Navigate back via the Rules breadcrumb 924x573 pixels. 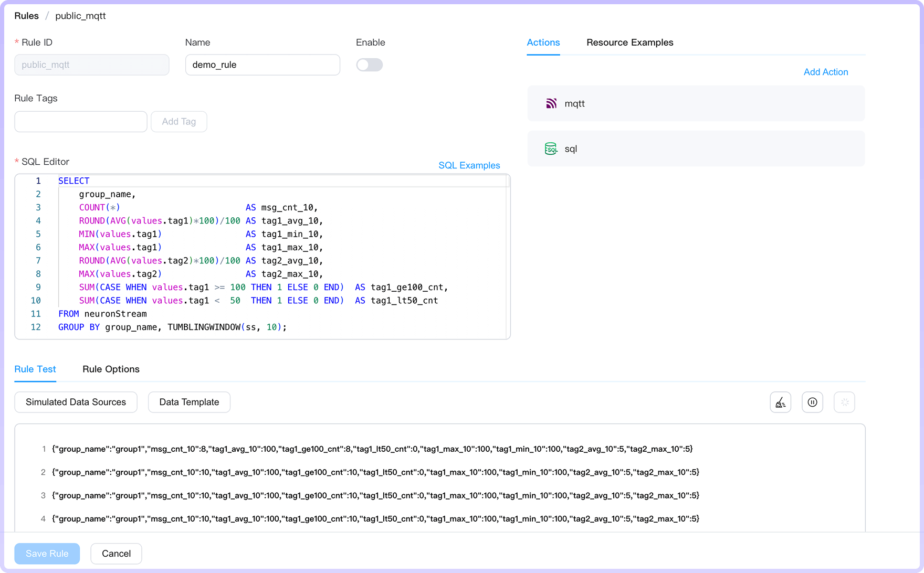click(26, 16)
